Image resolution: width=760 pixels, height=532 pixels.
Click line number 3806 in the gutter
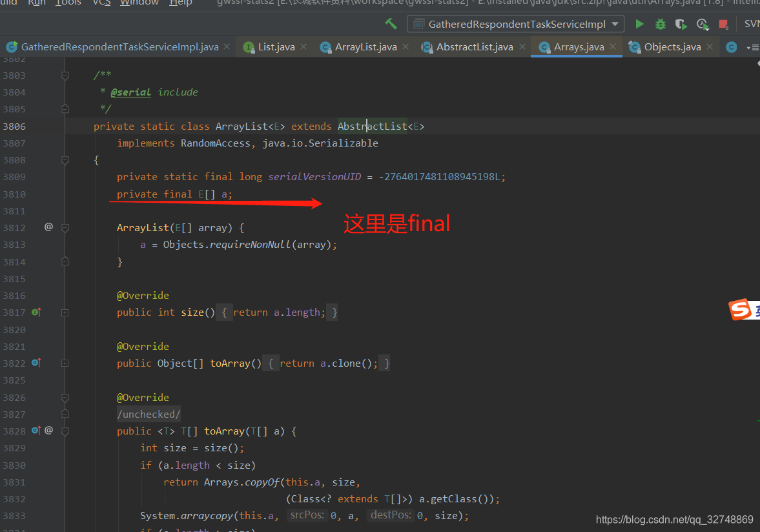point(14,127)
